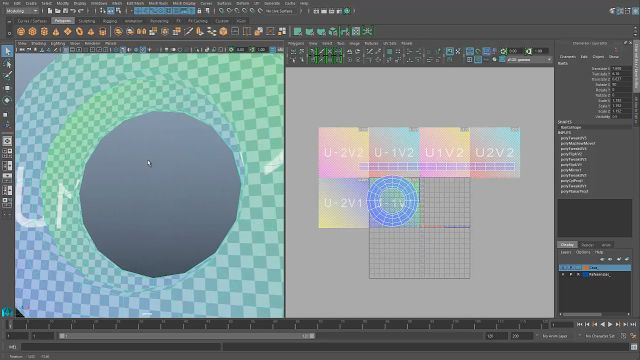Viewport: 640px width, 360px height.
Task: Click the Undo arrow icon
Action: point(73,11)
